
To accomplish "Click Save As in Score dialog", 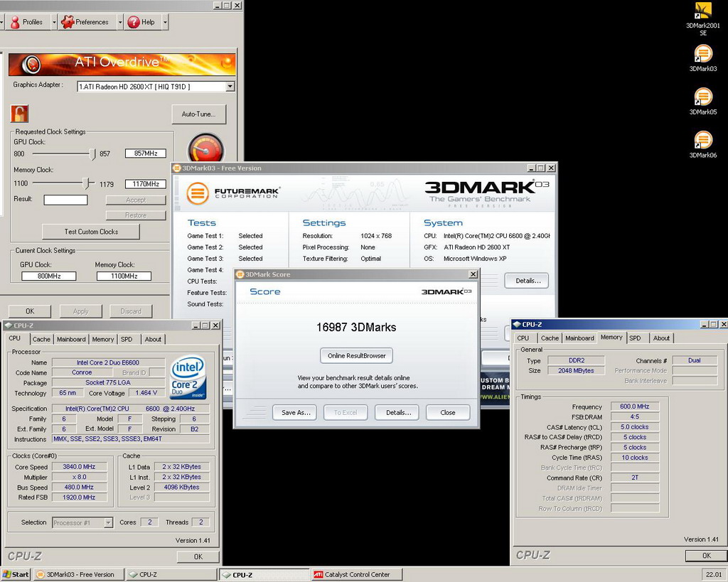I will pyautogui.click(x=295, y=412).
